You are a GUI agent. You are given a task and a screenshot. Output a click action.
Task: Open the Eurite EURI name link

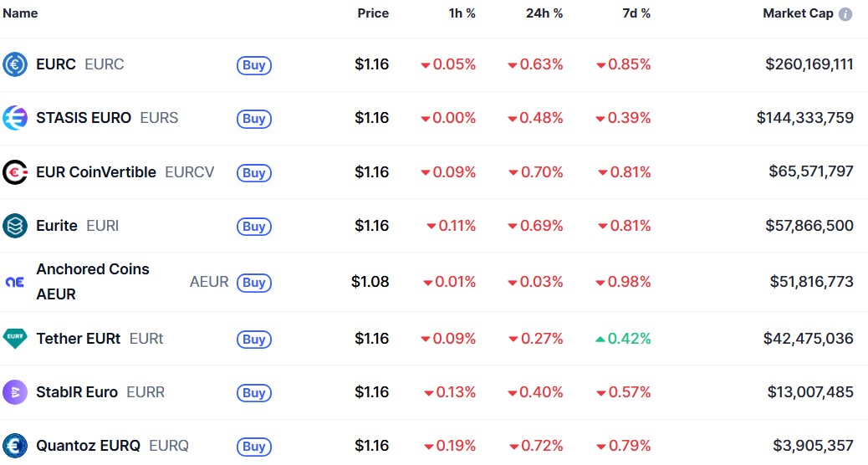pos(57,226)
